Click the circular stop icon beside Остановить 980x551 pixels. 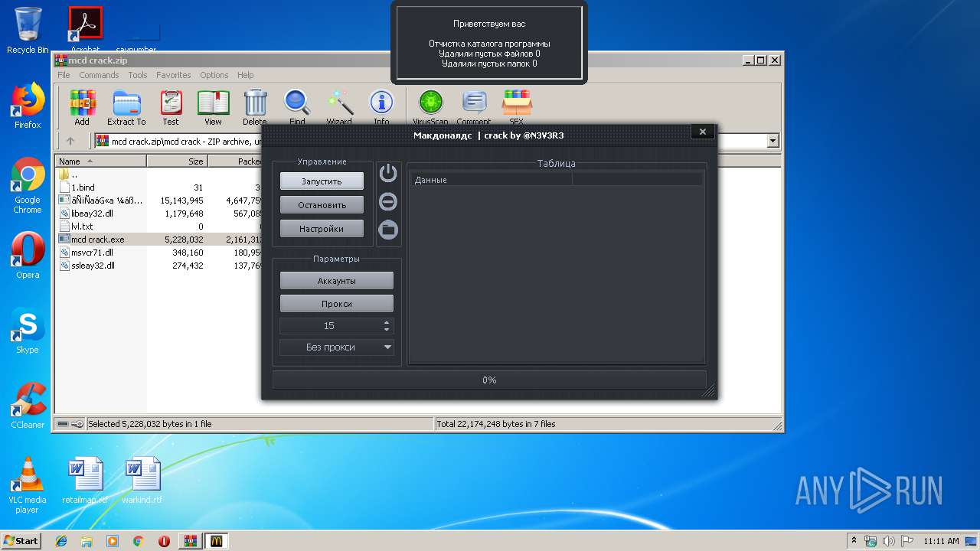[x=388, y=201]
